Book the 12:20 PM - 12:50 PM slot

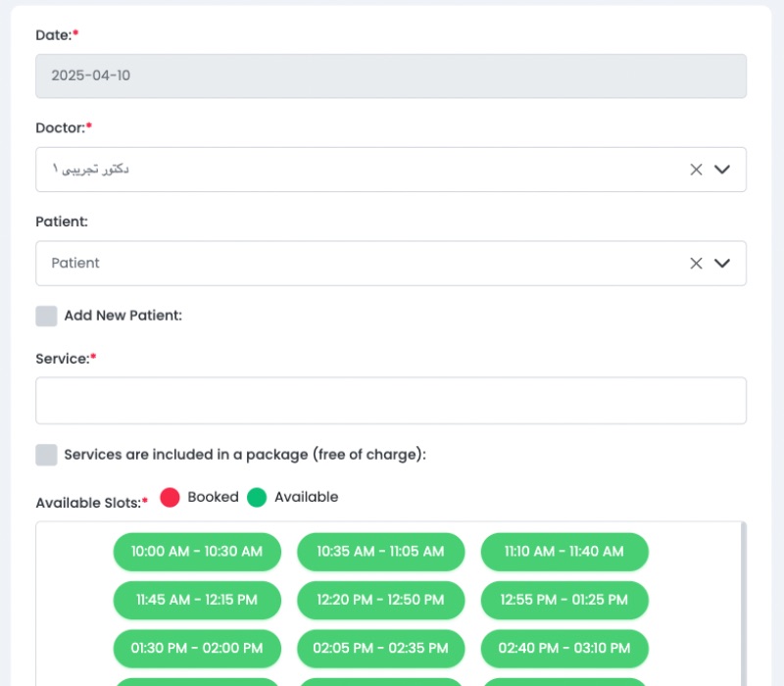(x=380, y=600)
